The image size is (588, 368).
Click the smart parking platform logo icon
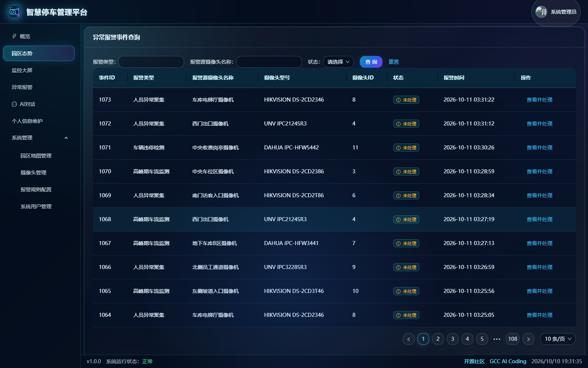[x=15, y=12]
